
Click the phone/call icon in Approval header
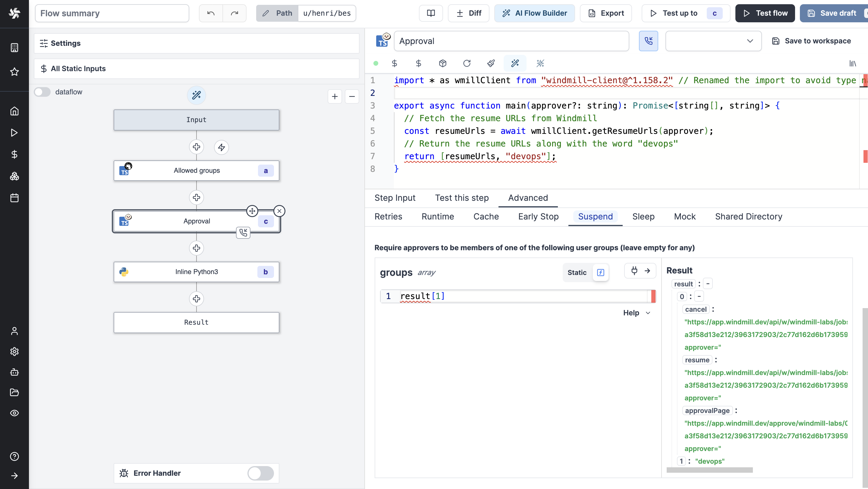click(x=649, y=41)
